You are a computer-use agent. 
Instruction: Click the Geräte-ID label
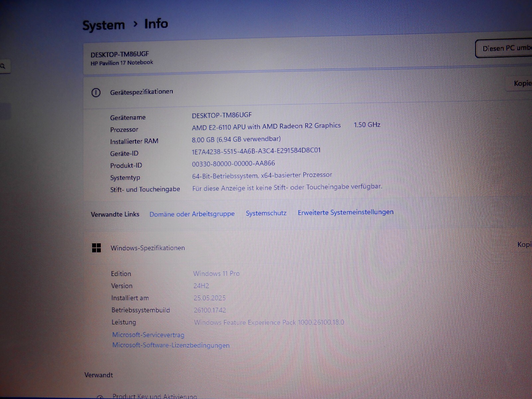124,154
